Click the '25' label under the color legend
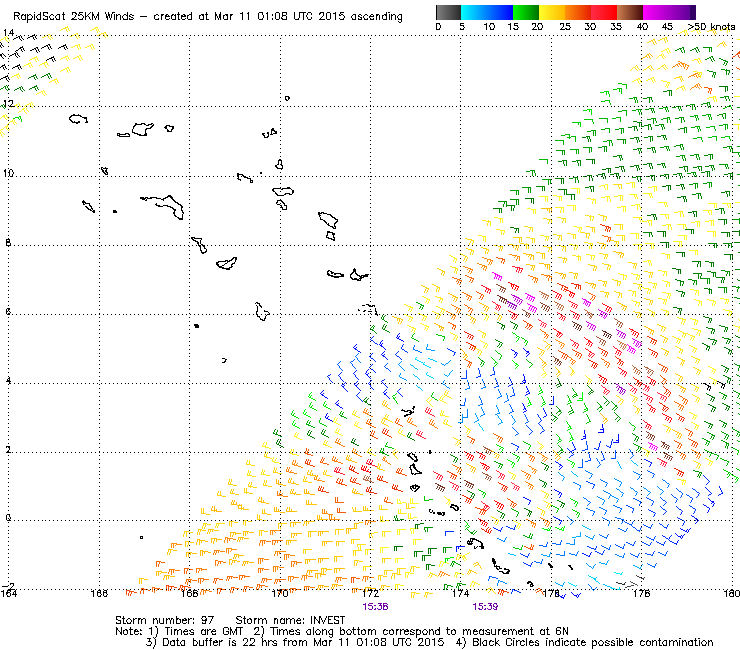740x650 pixels. coord(565,26)
